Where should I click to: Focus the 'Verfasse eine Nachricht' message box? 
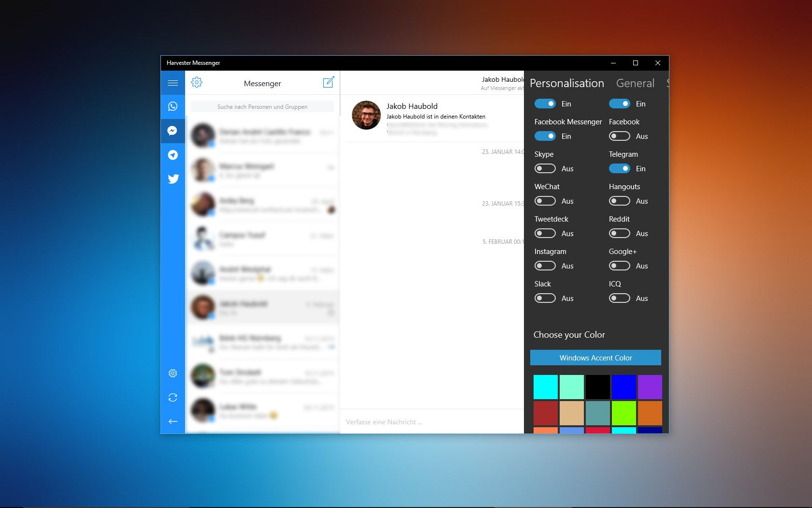(432, 422)
